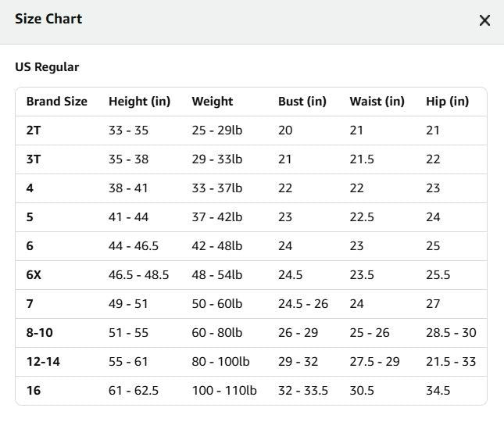Close the Size Chart dialog
This screenshot has width=504, height=440.
(484, 20)
